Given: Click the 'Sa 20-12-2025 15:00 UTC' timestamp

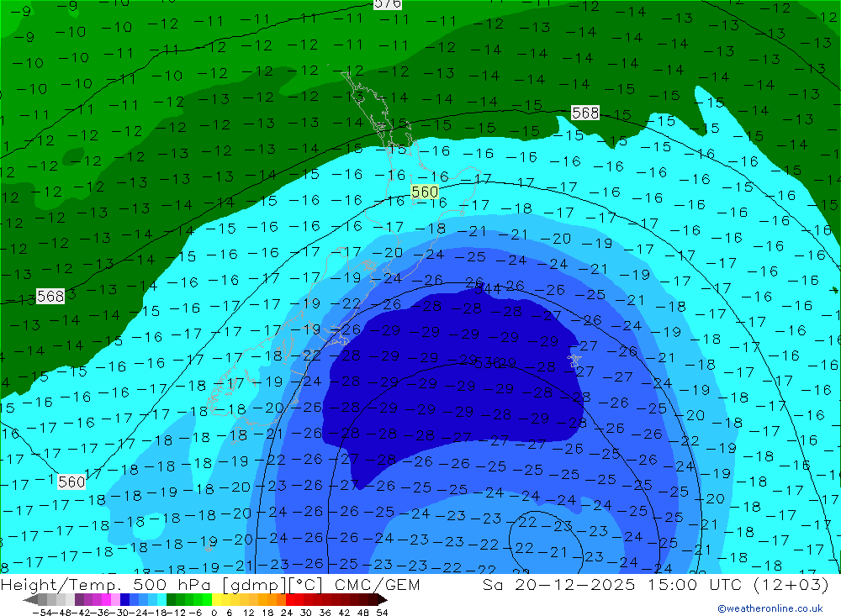Looking at the screenshot, I should click(x=612, y=585).
